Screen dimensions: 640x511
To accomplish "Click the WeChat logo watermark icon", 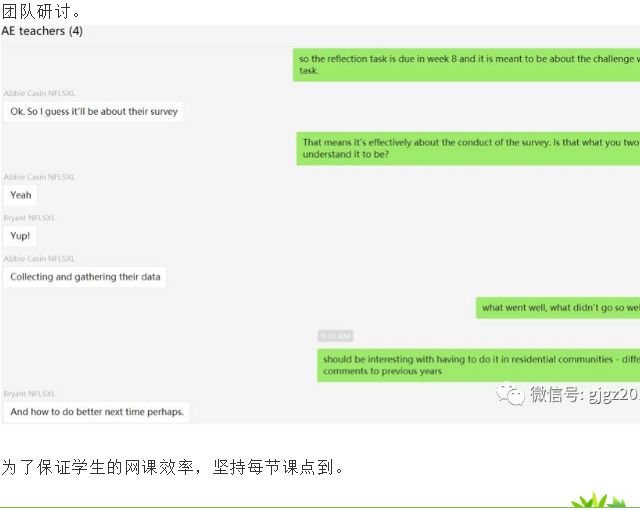I will click(510, 393).
